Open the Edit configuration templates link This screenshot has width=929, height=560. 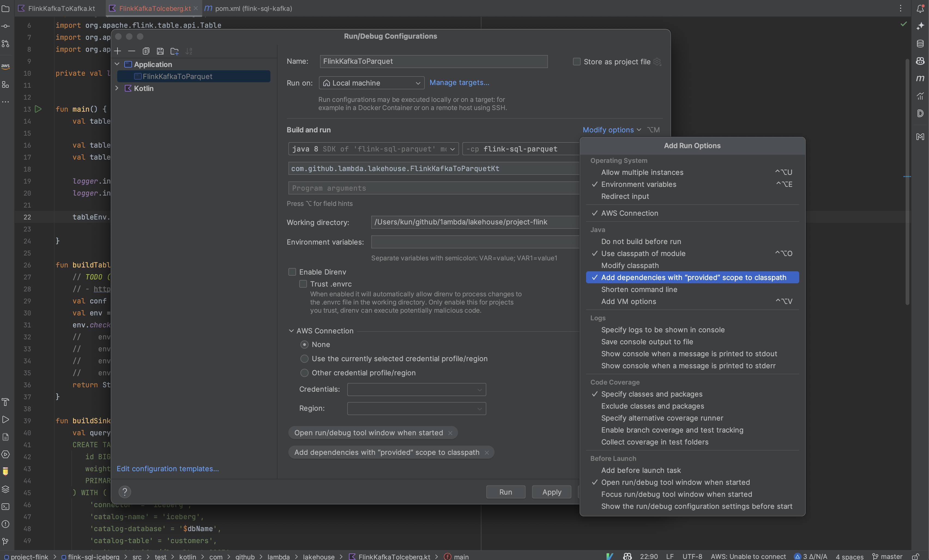click(x=167, y=468)
